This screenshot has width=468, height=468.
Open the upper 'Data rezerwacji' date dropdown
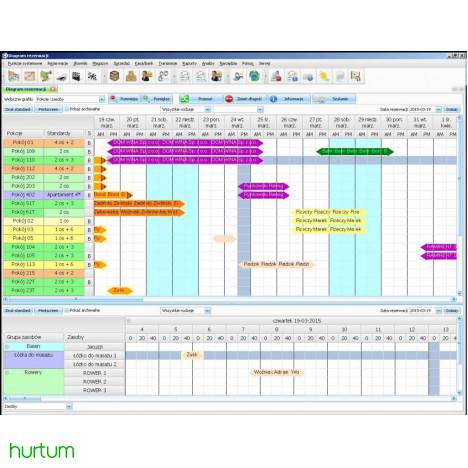coord(438,109)
